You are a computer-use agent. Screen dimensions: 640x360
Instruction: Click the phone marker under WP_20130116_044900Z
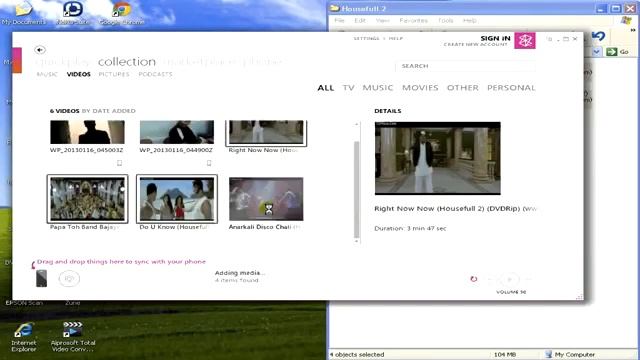(x=209, y=163)
